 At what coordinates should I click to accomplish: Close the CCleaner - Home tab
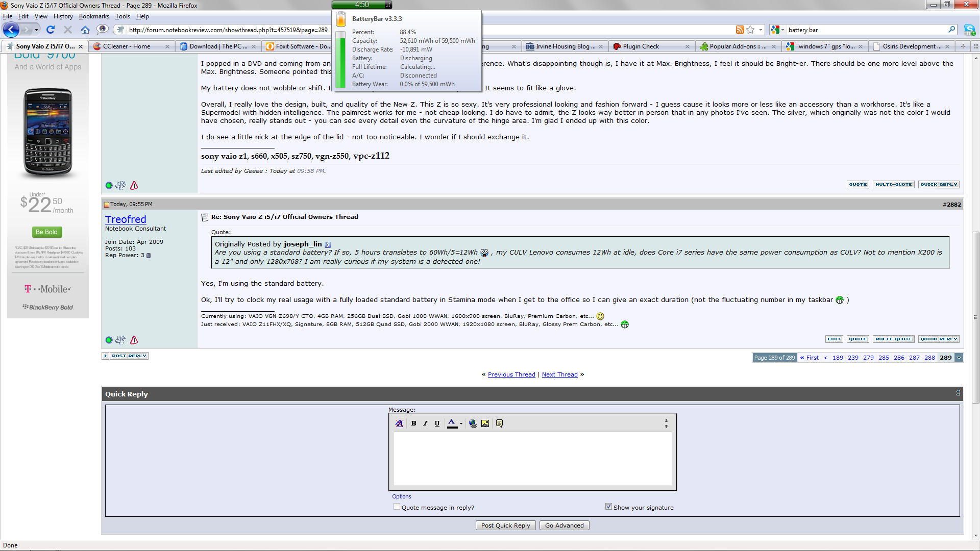tap(167, 46)
